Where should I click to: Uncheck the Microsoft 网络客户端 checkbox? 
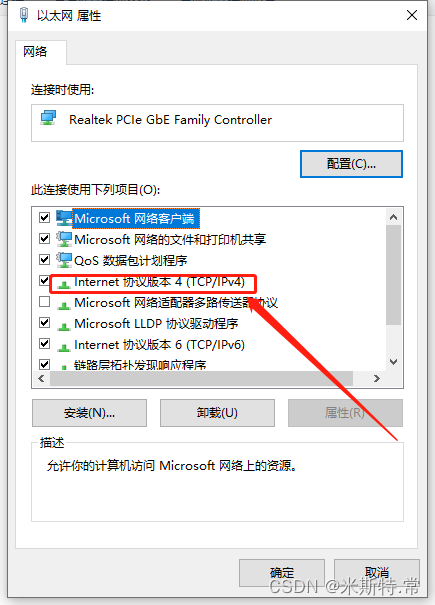click(44, 218)
